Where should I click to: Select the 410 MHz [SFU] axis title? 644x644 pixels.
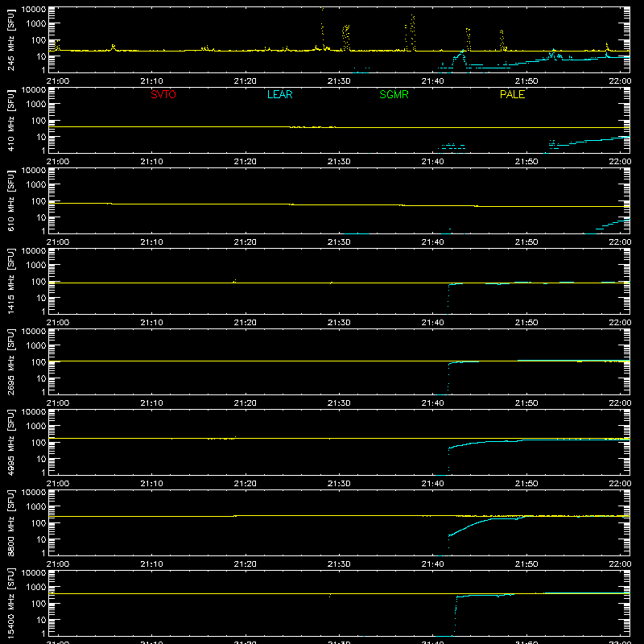click(11, 120)
